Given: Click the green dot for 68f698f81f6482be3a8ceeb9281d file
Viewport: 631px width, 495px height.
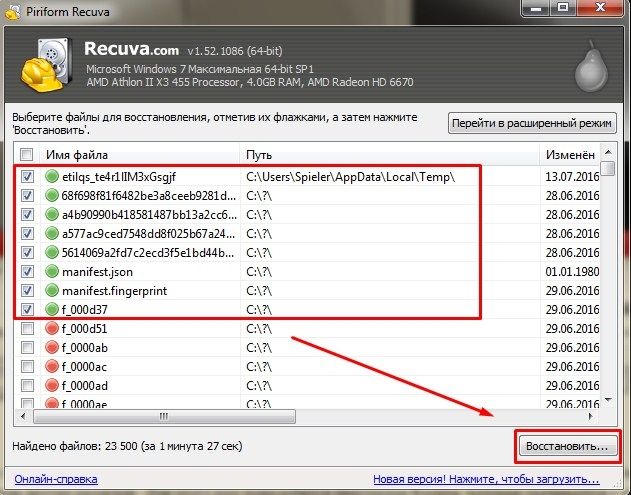Looking at the screenshot, I should pos(52,196).
